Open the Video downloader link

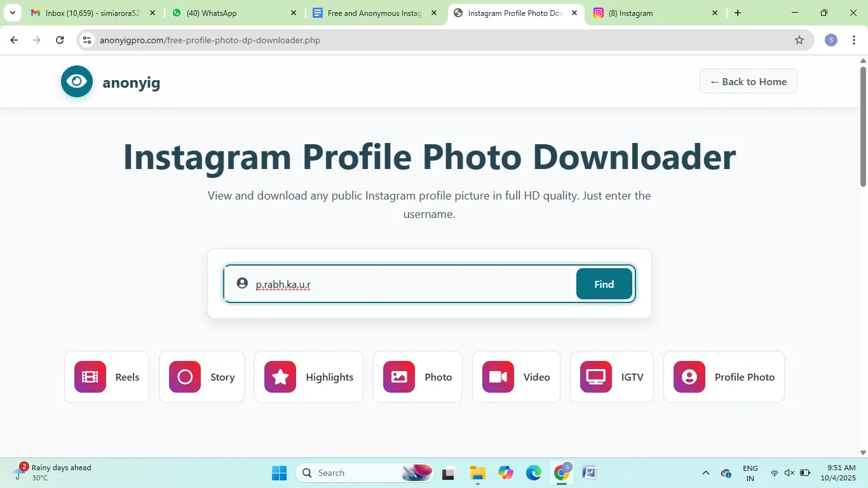point(516,377)
